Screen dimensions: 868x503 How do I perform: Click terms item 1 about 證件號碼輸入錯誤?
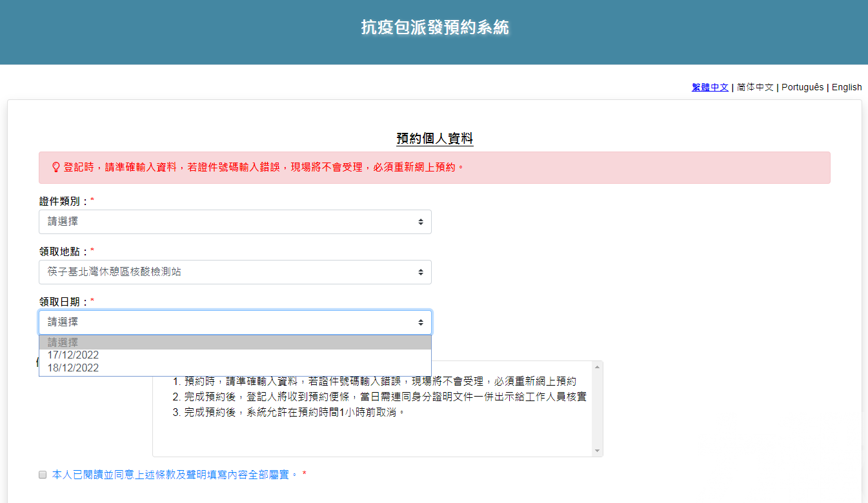pos(374,380)
